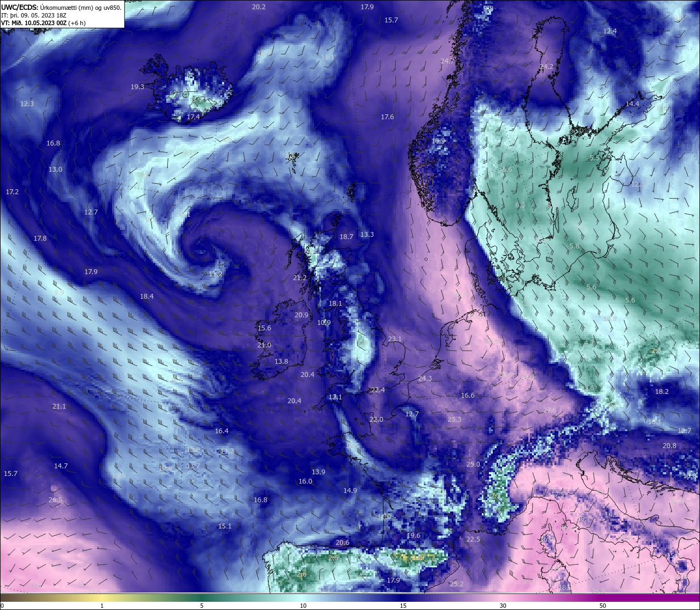This screenshot has width=700, height=610.
Task: Click the 14.4 value over northern Russia
Action: pyautogui.click(x=632, y=104)
